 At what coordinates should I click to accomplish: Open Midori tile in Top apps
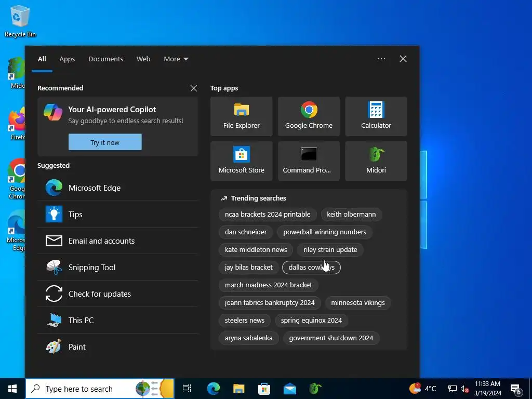click(x=376, y=161)
